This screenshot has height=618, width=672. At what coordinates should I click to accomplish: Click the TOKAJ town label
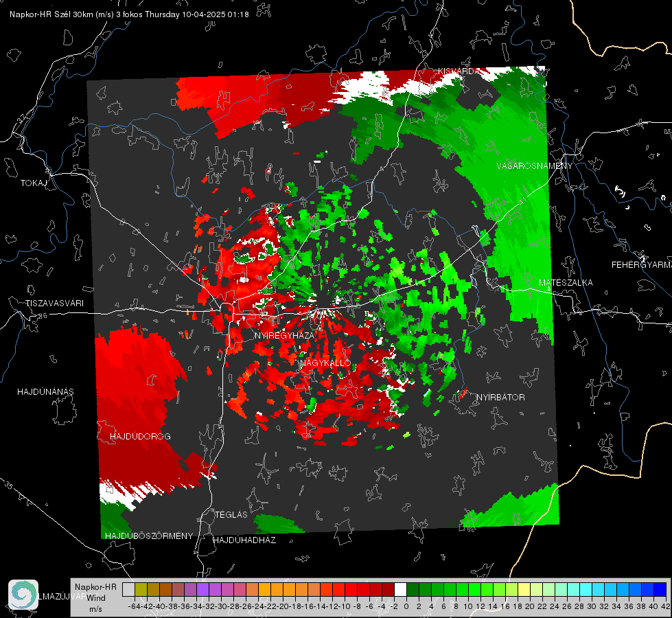click(34, 183)
